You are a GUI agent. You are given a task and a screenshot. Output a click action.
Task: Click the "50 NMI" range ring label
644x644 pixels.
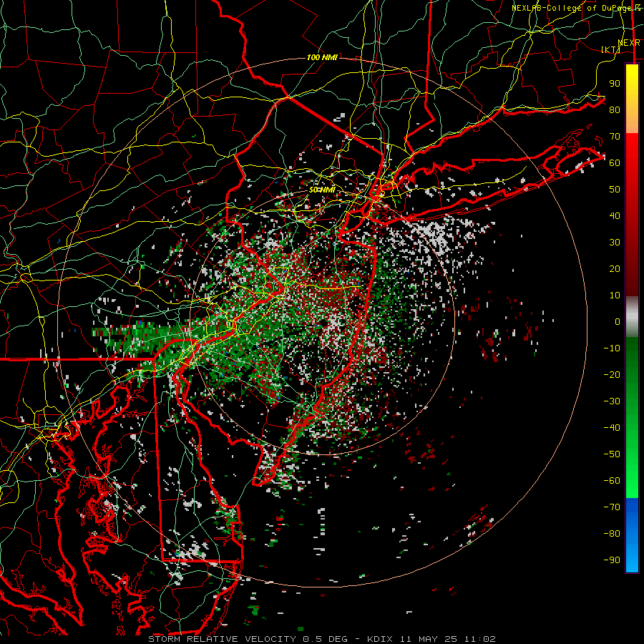[322, 190]
